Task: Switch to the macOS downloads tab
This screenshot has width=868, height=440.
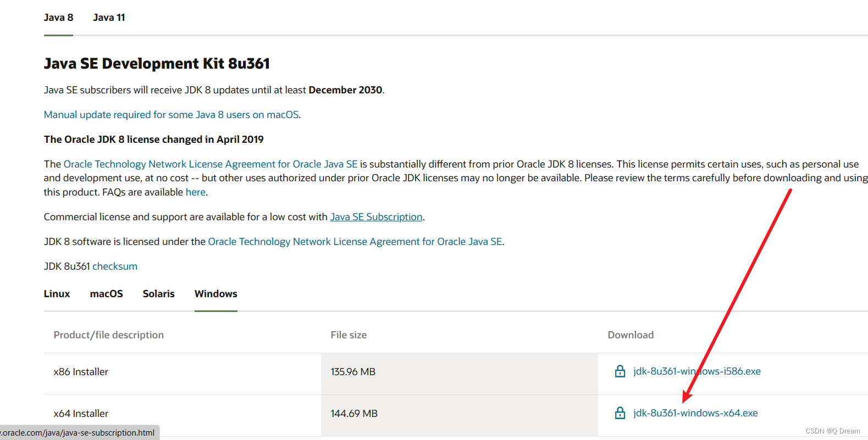Action: pyautogui.click(x=106, y=294)
